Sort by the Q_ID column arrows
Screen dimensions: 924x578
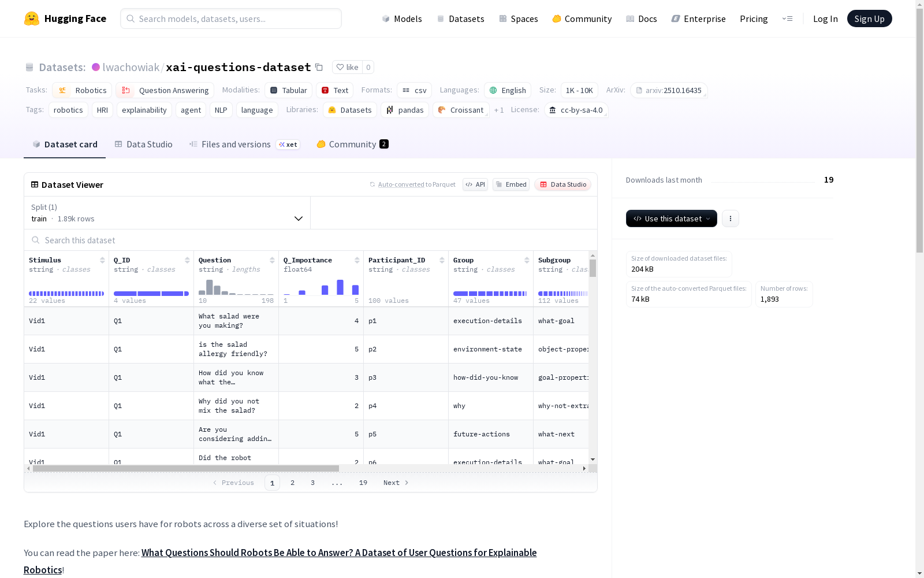click(x=187, y=260)
